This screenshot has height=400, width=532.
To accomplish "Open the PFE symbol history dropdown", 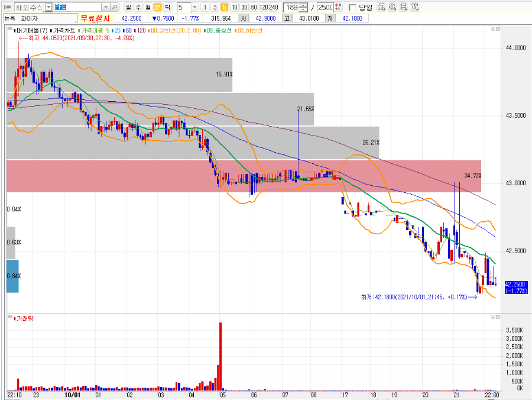I will pos(106,7).
